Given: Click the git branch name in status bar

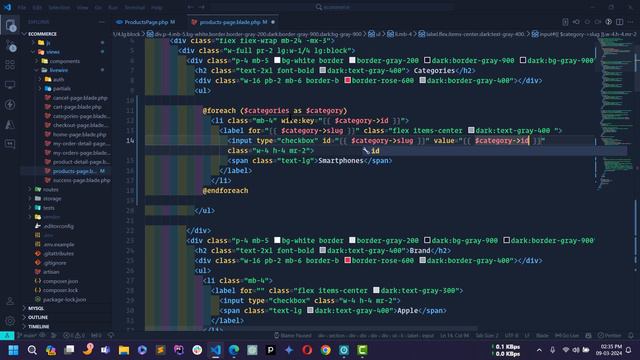Looking at the screenshot, I should (28, 336).
